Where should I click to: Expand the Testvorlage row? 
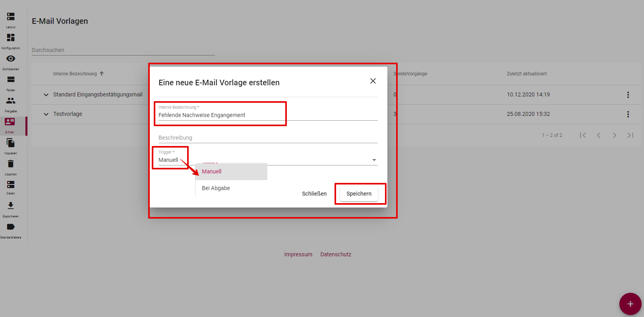[46, 114]
